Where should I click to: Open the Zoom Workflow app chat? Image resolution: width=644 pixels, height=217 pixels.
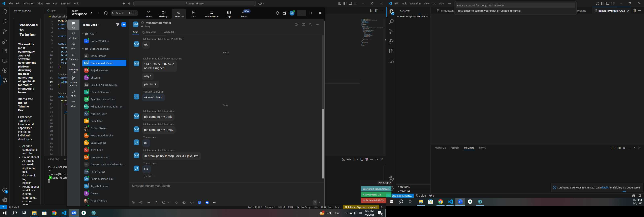pyautogui.click(x=104, y=41)
